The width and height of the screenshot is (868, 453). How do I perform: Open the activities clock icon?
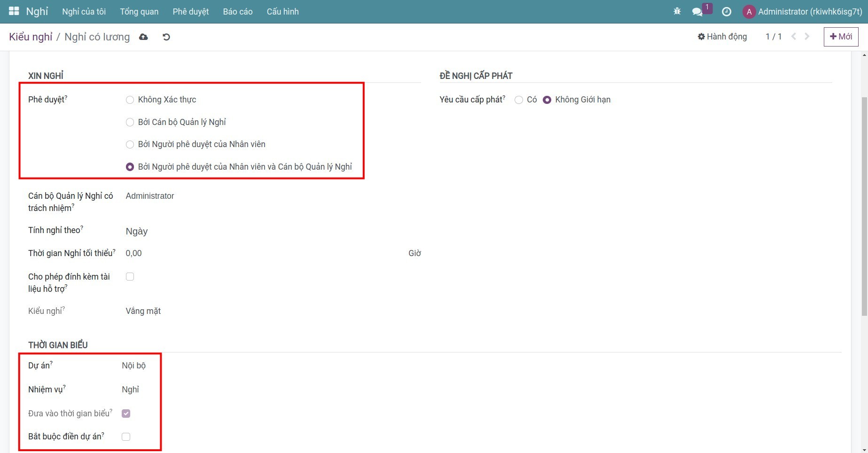pos(727,12)
